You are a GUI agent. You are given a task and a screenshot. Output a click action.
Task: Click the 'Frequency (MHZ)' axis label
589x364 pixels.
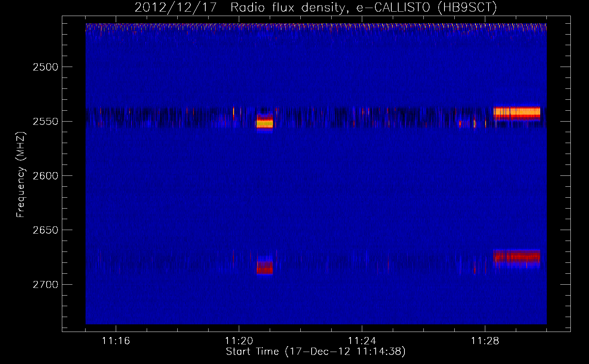point(21,175)
